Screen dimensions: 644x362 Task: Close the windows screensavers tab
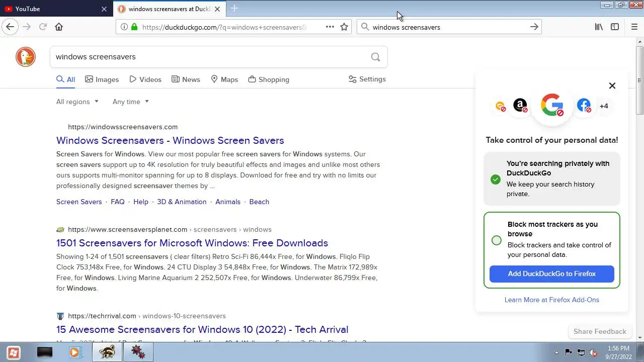click(x=217, y=9)
